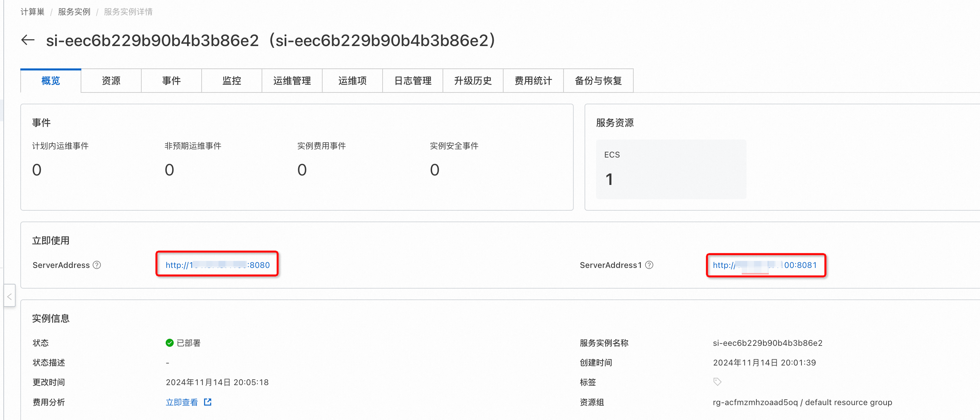
Task: Open the ServerAddress link on port 8080
Action: click(217, 265)
